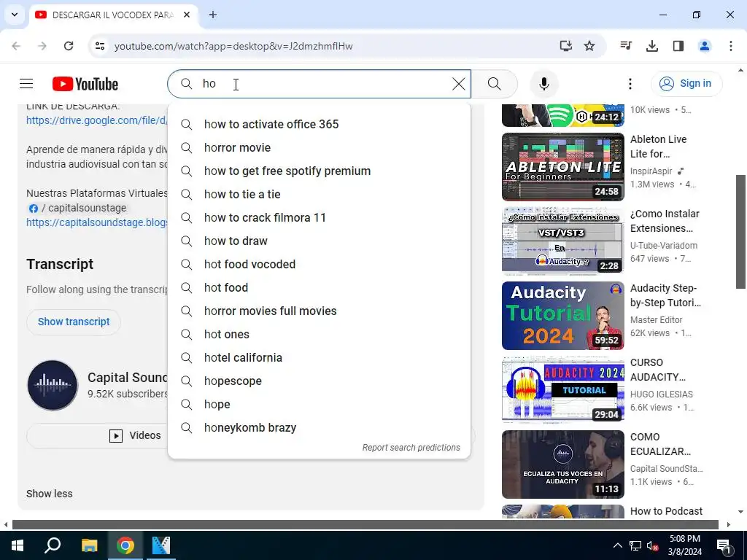This screenshot has width=747, height=560.
Task: Clear the search box with X
Action: pyautogui.click(x=458, y=84)
